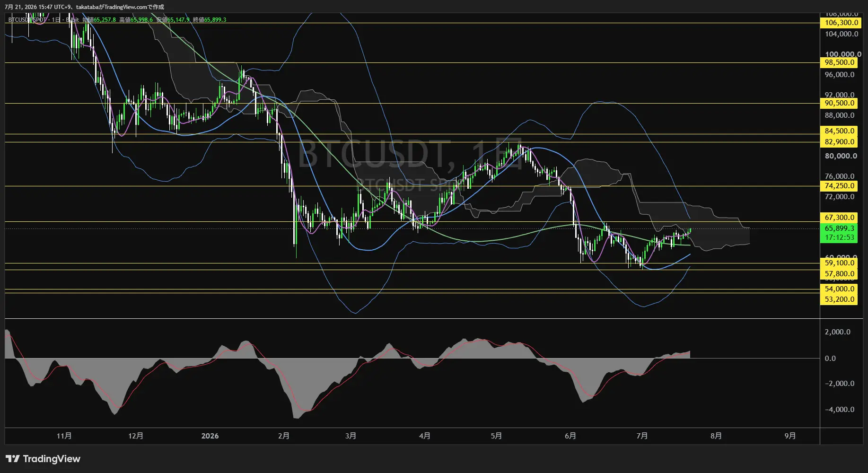
Task: Click the 始値 65,257.8 open value
Action: click(99, 20)
